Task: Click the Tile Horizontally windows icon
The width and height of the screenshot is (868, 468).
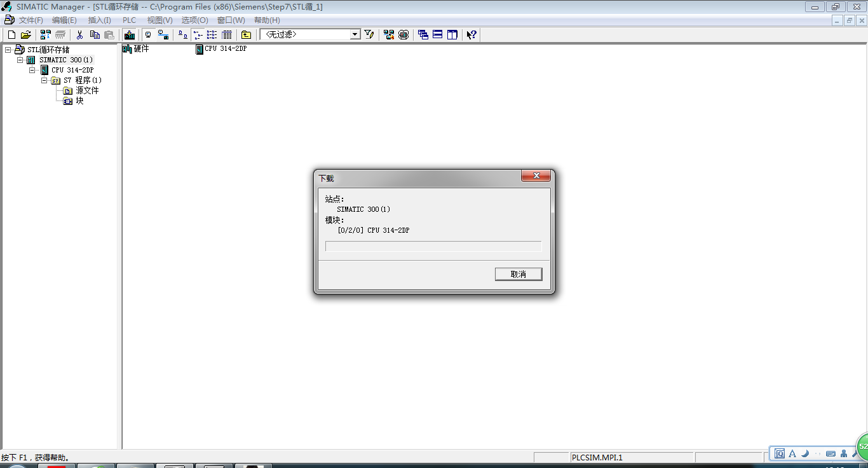Action: coord(438,35)
